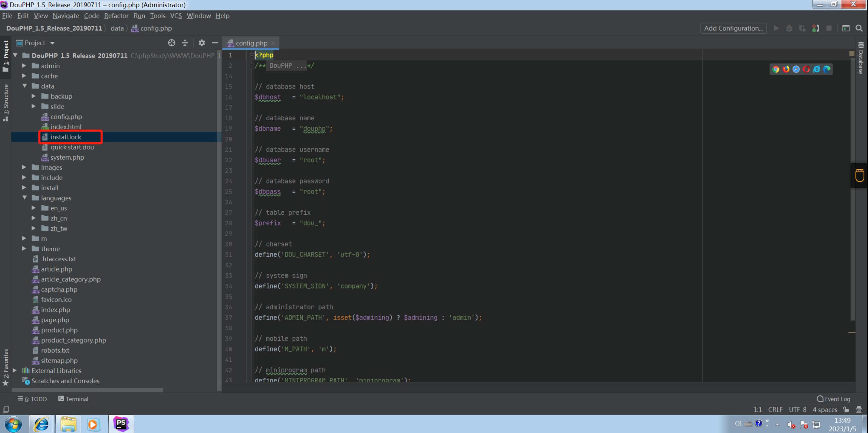Click the Listen for PHP debug connections icon
Screen dimensions: 868x433
coord(815,28)
